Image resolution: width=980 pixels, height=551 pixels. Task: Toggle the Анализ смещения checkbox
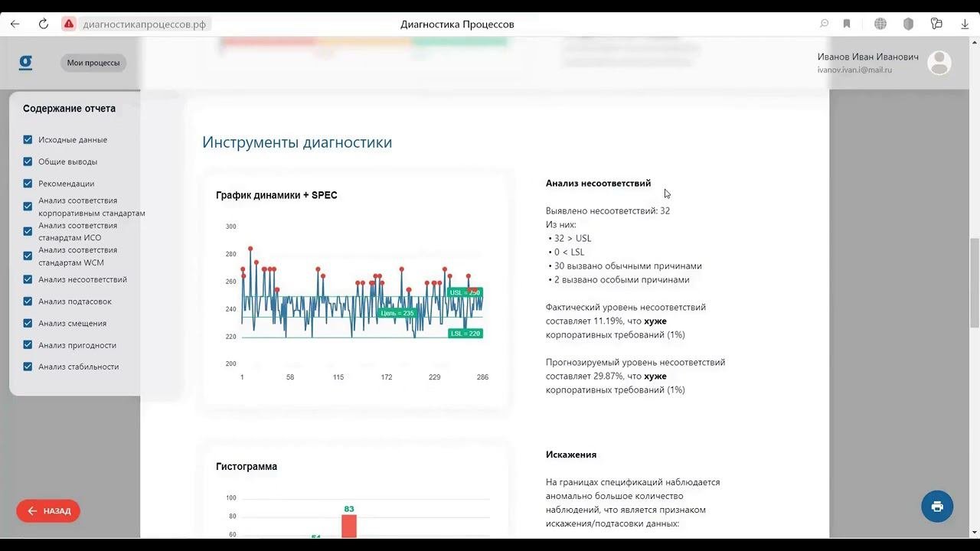[x=28, y=323]
